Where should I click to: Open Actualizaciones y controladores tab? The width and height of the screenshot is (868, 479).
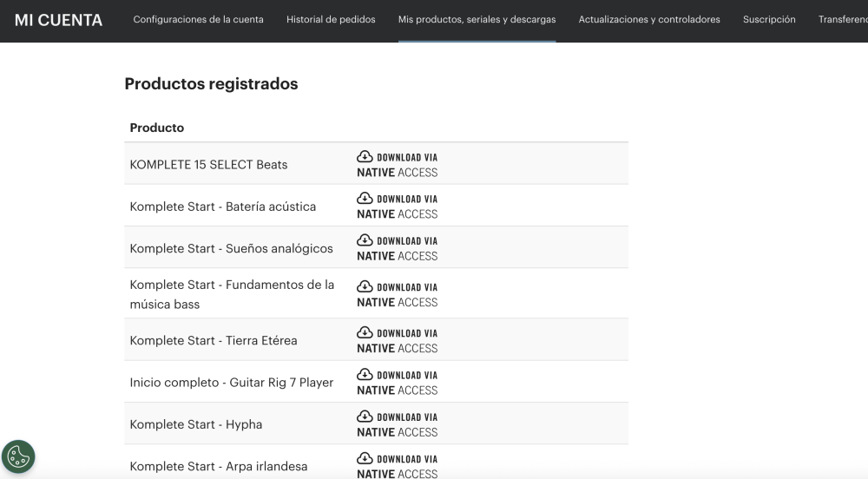[648, 19]
